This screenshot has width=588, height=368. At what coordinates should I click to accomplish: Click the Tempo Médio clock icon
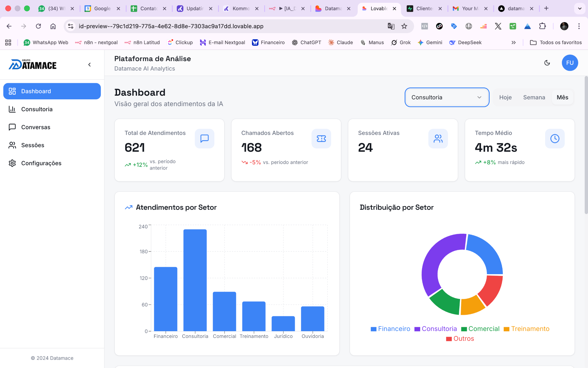(555, 139)
